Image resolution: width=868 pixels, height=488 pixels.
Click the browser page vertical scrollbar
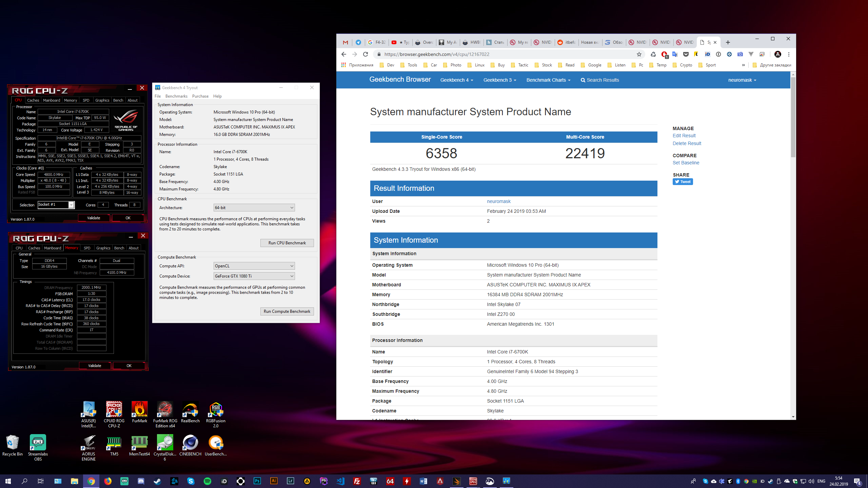793,117
